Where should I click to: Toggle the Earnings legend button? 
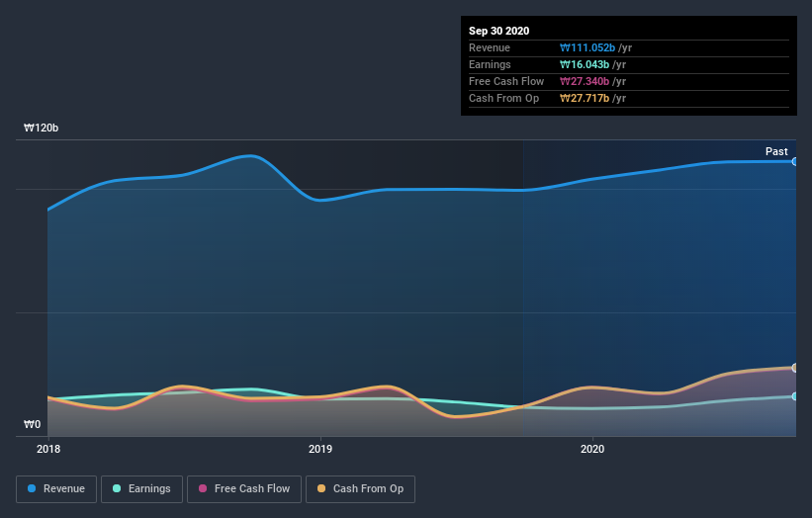(141, 489)
